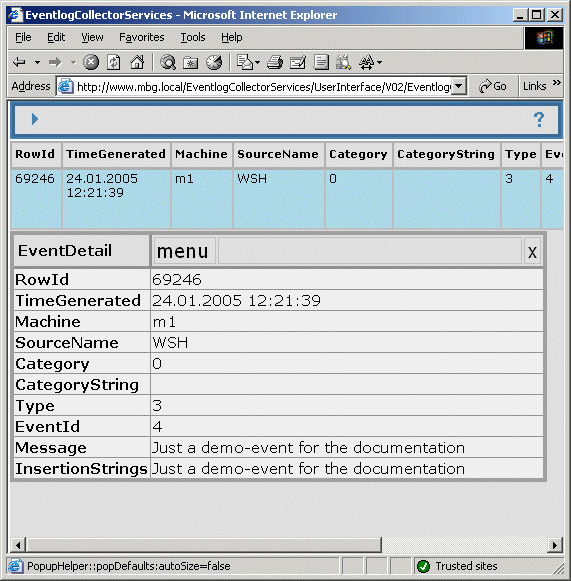
Task: Click the menu button in EventDetail
Action: (x=183, y=251)
